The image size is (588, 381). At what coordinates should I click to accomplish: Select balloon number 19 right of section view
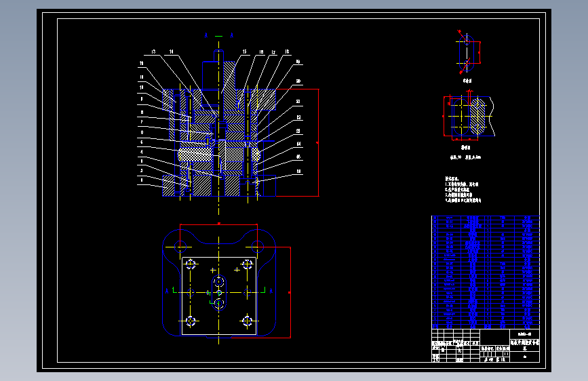(x=298, y=62)
